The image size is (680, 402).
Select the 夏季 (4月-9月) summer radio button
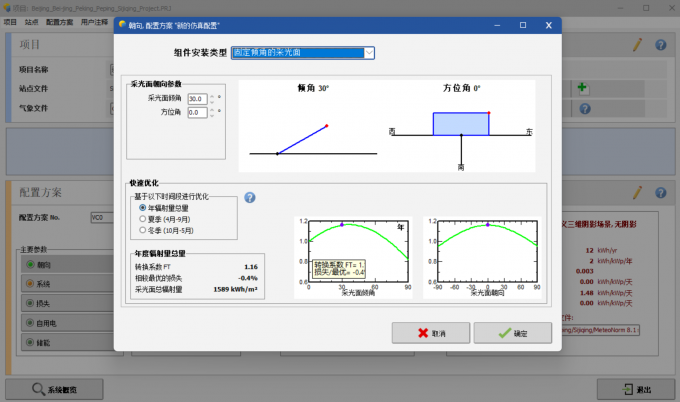point(142,219)
